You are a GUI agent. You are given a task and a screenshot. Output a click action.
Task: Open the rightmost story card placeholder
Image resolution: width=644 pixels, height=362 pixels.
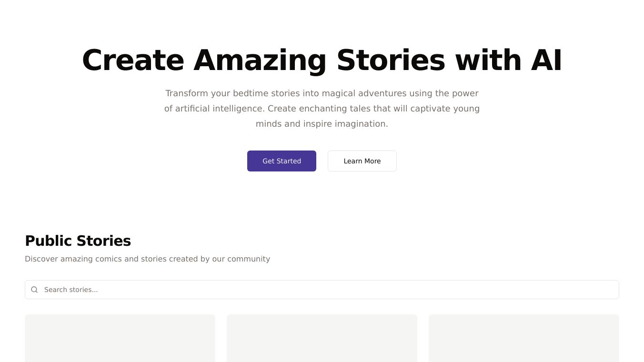(524, 338)
